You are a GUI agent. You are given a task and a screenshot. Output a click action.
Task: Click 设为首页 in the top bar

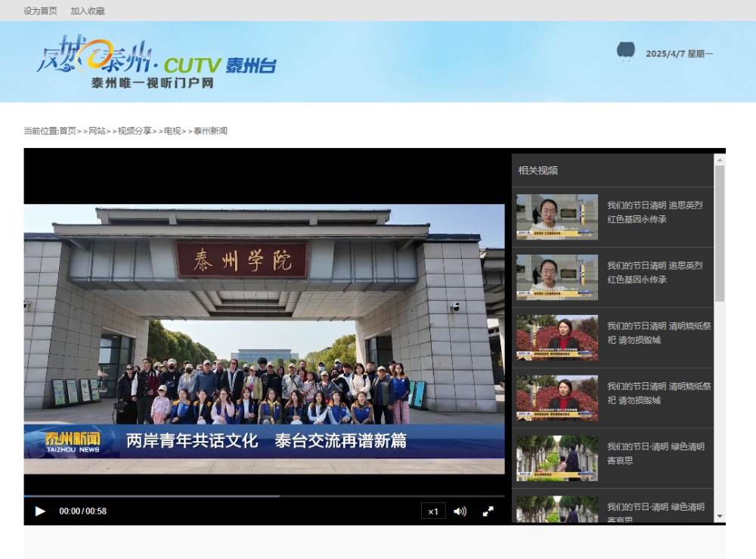click(40, 11)
